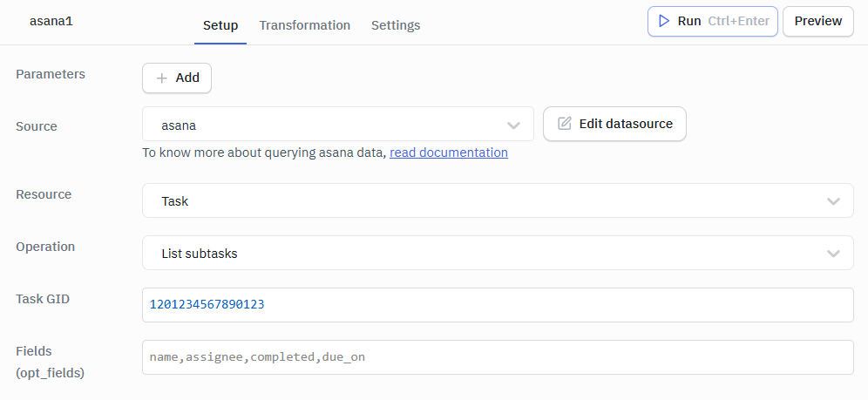
Task: Click the pencil icon in Edit datasource
Action: click(x=564, y=124)
